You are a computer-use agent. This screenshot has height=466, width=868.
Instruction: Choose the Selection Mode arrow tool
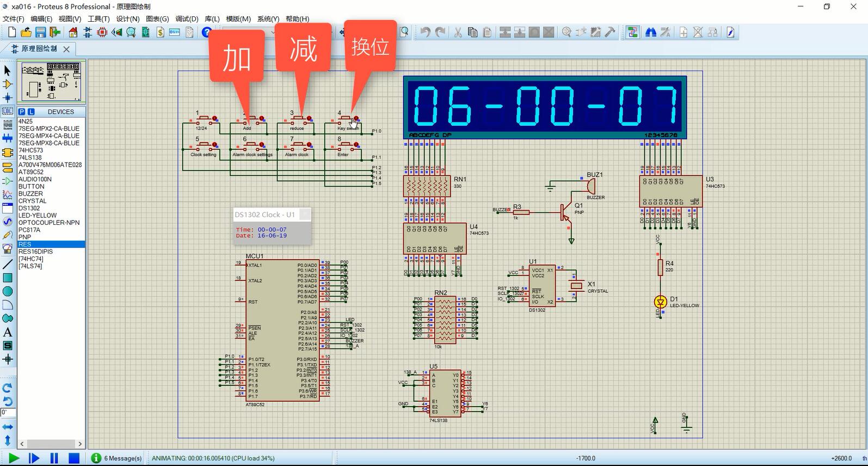[8, 70]
